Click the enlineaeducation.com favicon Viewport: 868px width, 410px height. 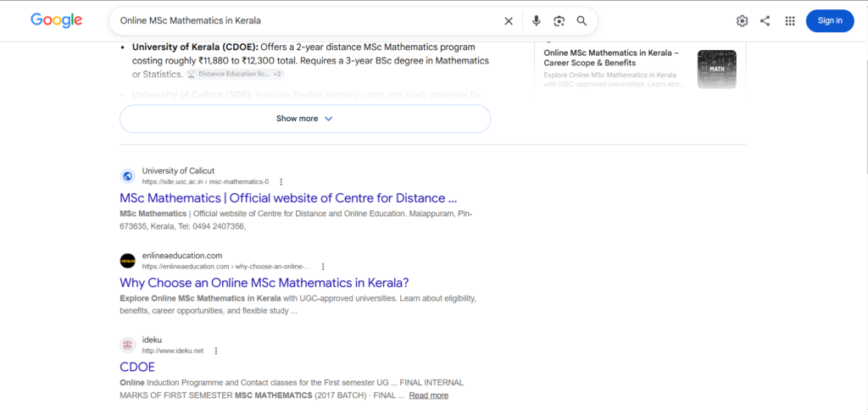click(128, 261)
